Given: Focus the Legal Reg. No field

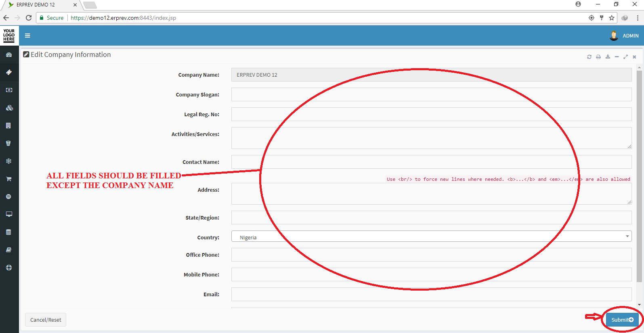Looking at the screenshot, I should (431, 114).
